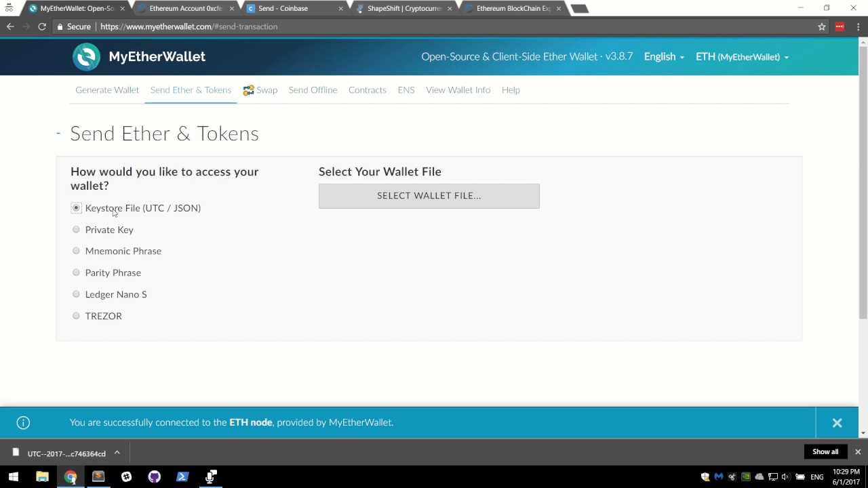Open Windows Start menu
This screenshot has width=868, height=488.
click(13, 476)
